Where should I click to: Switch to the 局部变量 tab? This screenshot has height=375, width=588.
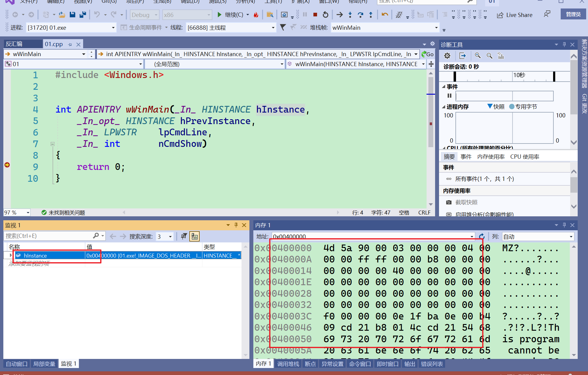[44, 363]
